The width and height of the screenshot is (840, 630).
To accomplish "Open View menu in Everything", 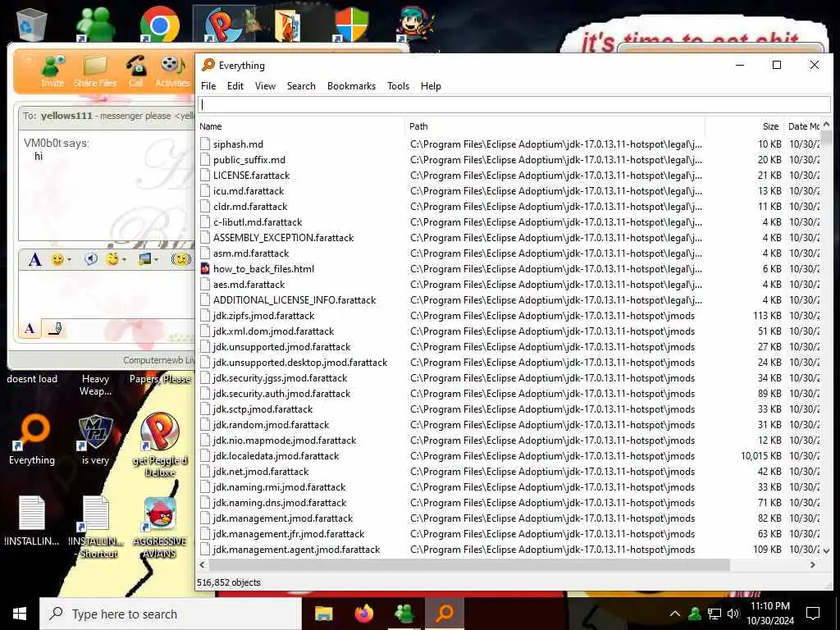I will click(265, 85).
